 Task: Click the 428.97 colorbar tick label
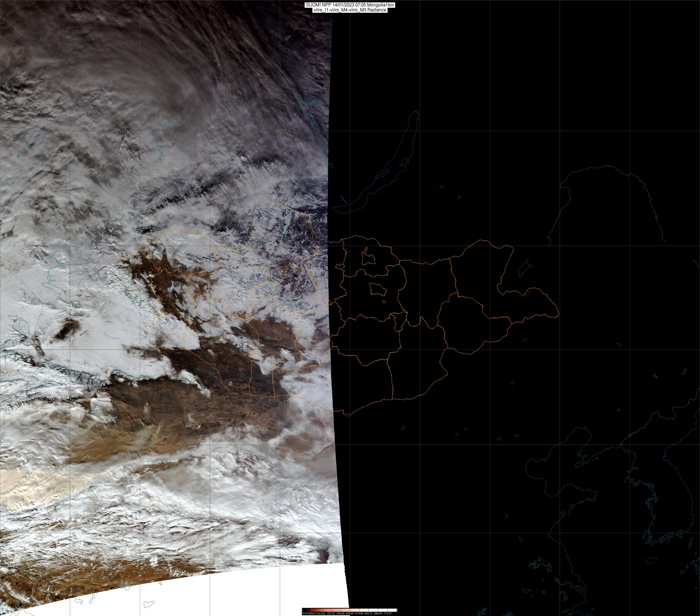point(350,613)
